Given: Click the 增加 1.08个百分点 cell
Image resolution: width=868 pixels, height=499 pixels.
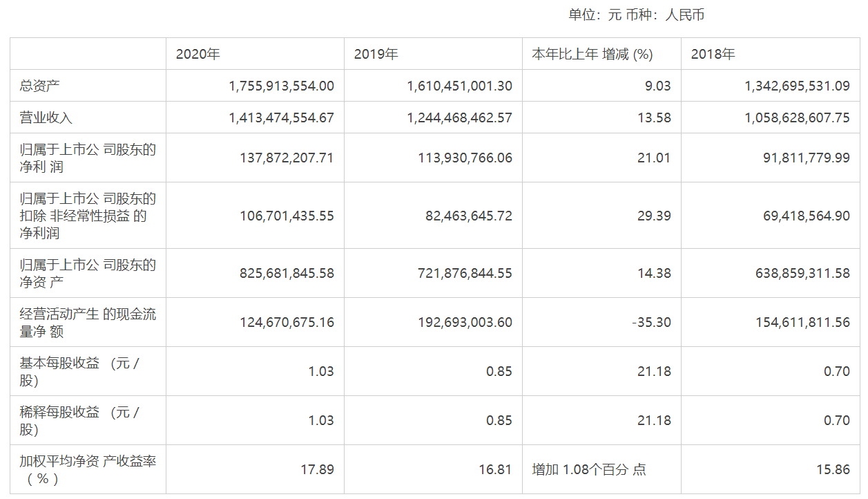Looking at the screenshot, I should tap(589, 469).
